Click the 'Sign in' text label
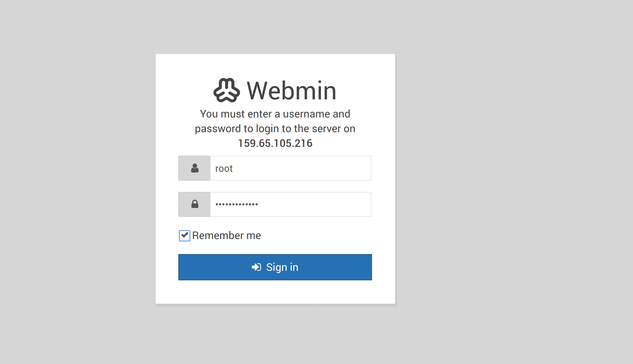Image resolution: width=633 pixels, height=364 pixels. click(x=282, y=267)
